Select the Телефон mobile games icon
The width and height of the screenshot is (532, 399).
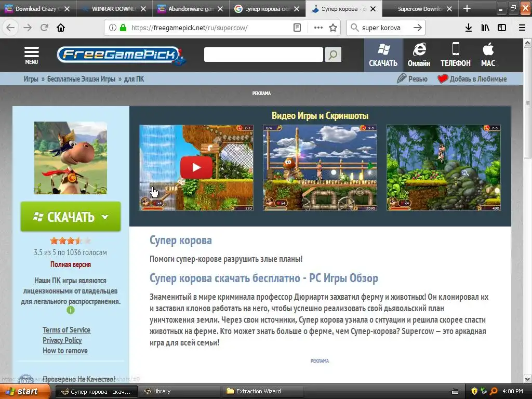456,55
